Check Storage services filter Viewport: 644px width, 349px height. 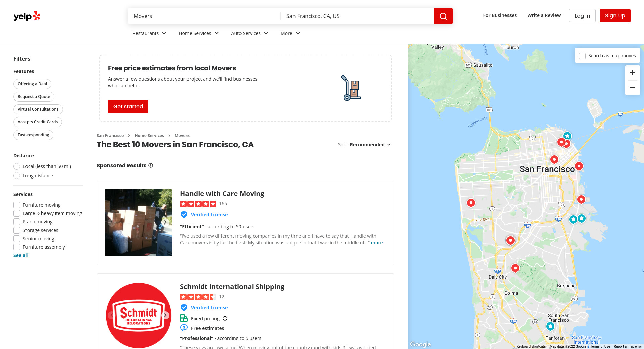tap(17, 230)
